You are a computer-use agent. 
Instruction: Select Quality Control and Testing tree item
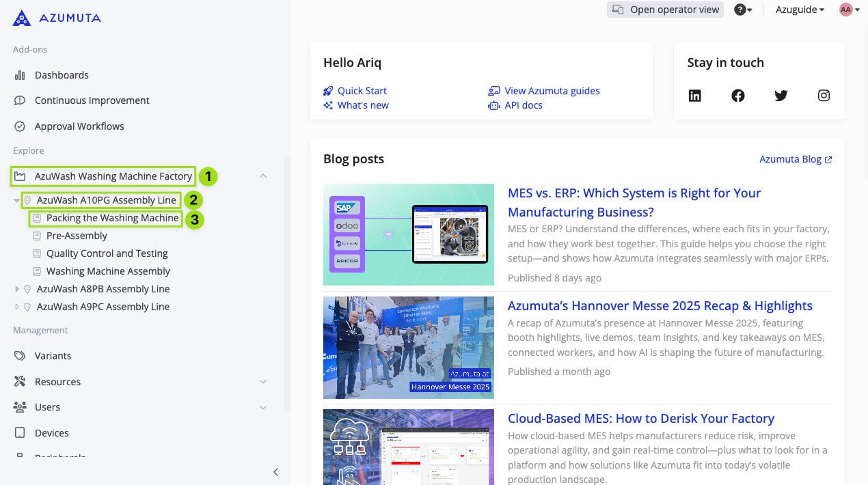coord(107,253)
